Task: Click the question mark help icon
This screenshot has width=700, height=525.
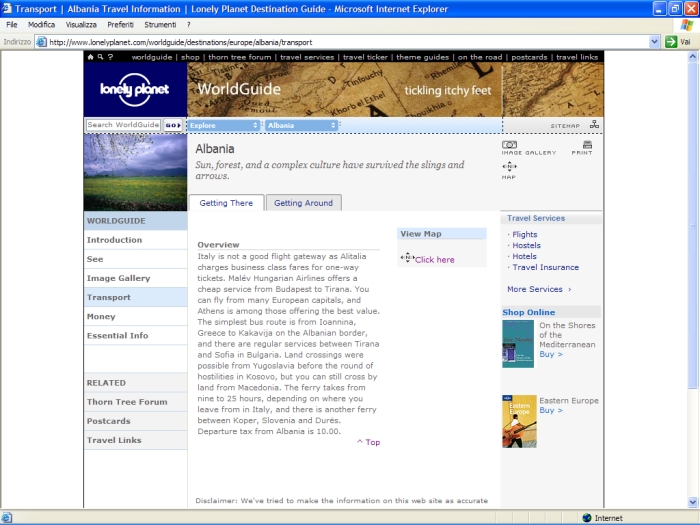Action: [110, 57]
